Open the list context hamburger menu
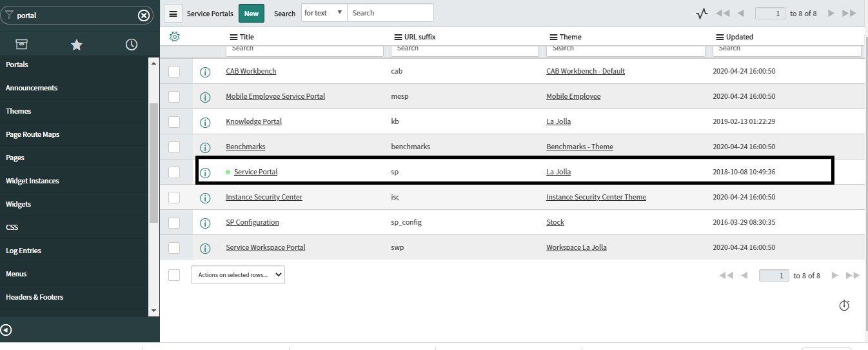This screenshot has height=350, width=868. tap(173, 13)
